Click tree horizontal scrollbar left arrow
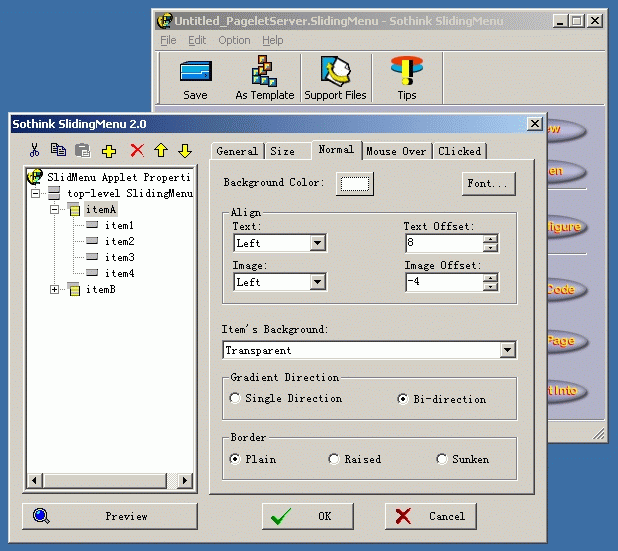Screen dimensions: 618x551 click(34, 480)
